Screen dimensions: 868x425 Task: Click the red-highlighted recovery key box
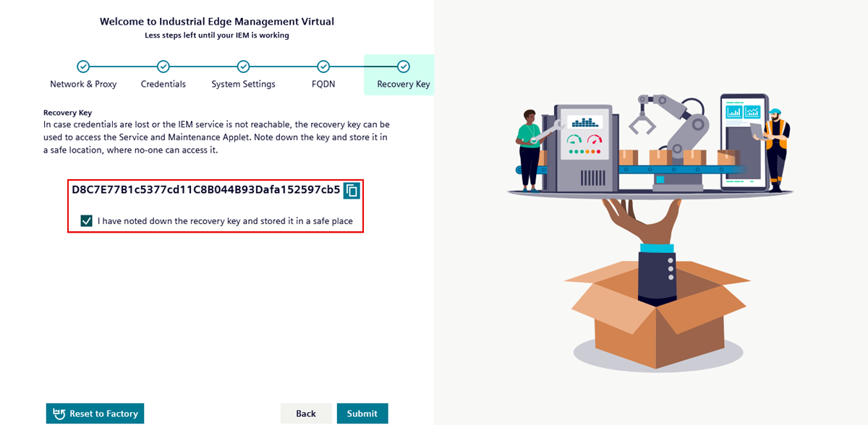[x=216, y=204]
